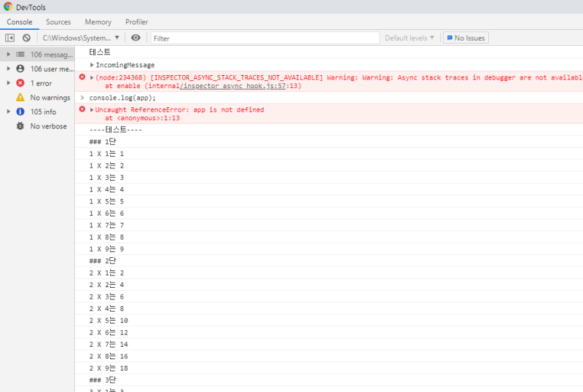
Task: Switch to the Sources tab
Action: click(58, 22)
